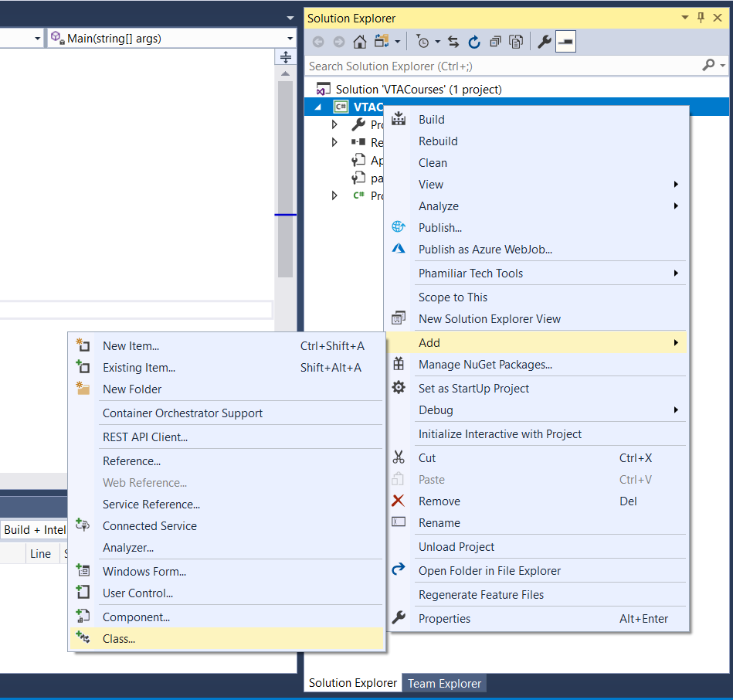733x700 pixels.
Task: Open the Switch Views dropdown arrow
Action: (x=397, y=42)
